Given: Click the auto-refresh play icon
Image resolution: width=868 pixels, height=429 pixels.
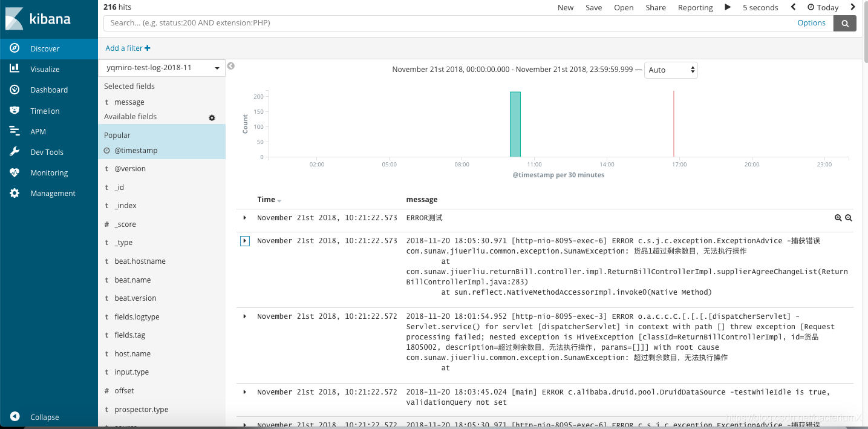Looking at the screenshot, I should 728,7.
